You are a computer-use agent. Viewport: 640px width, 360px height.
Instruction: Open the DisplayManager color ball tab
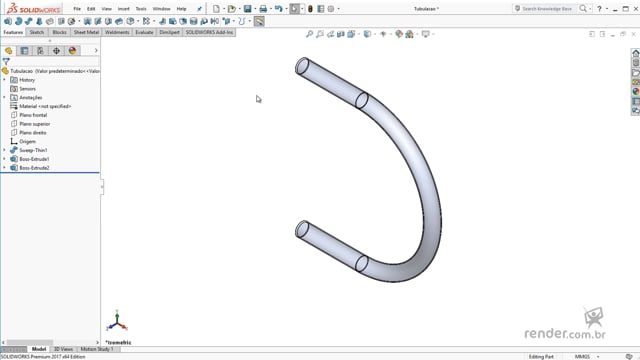click(x=72, y=51)
